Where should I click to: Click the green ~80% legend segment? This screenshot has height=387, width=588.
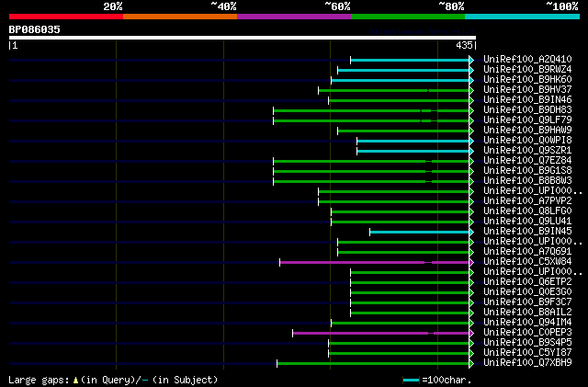[x=408, y=17]
